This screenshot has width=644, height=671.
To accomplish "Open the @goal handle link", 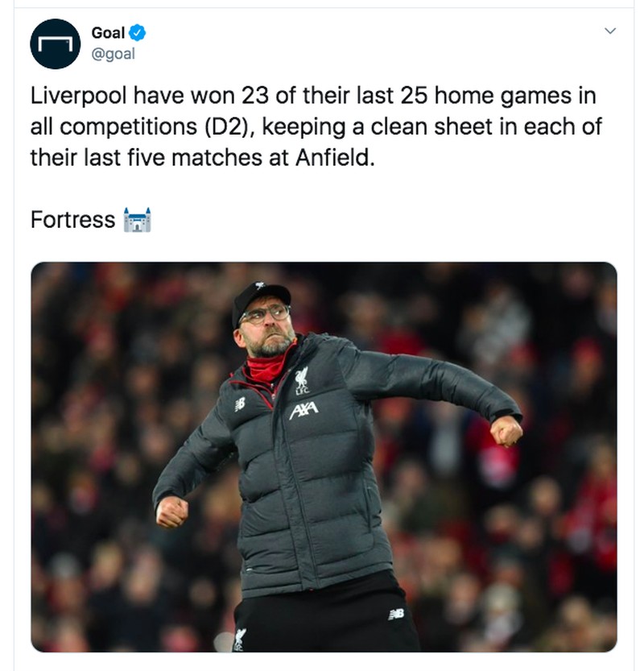I will 113,54.
